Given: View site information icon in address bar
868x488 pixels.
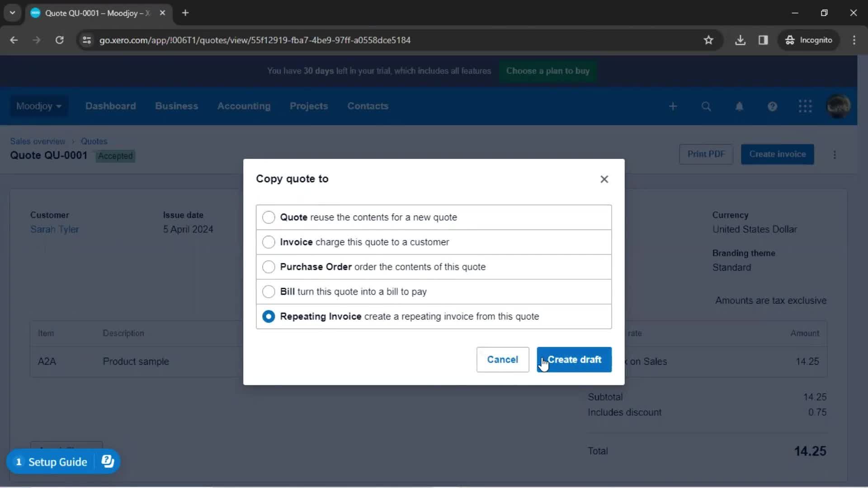Looking at the screenshot, I should coord(87,40).
